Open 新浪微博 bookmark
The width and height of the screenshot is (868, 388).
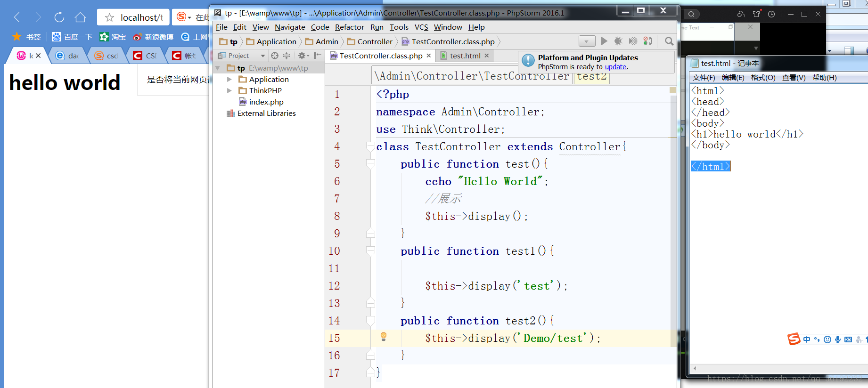153,37
